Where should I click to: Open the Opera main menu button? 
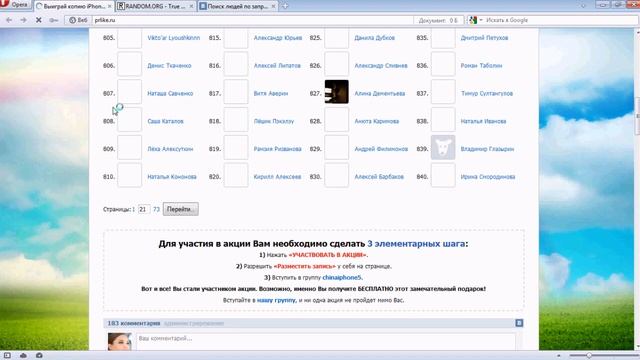(15, 5)
